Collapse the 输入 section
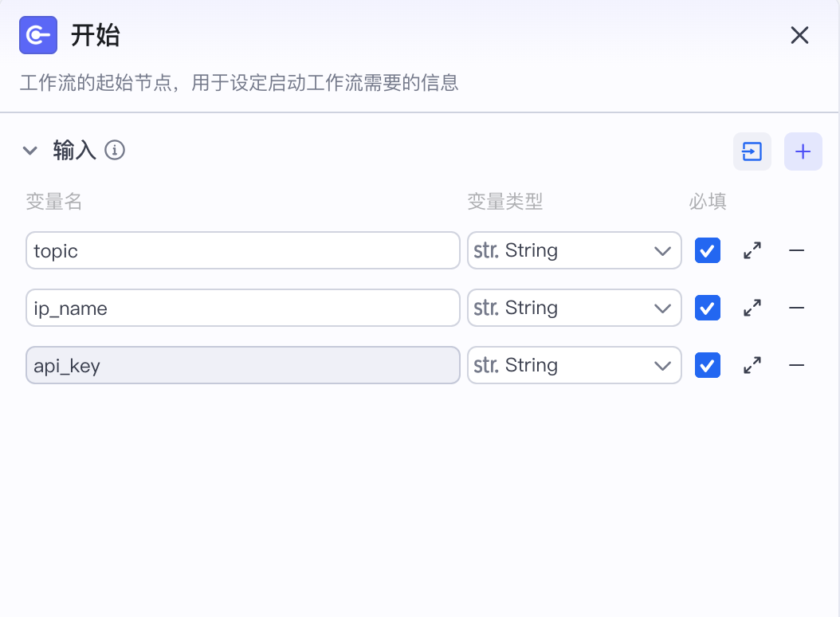 [30, 150]
